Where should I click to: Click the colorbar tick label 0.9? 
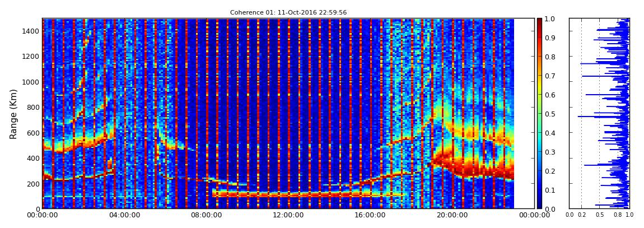pyautogui.click(x=549, y=38)
